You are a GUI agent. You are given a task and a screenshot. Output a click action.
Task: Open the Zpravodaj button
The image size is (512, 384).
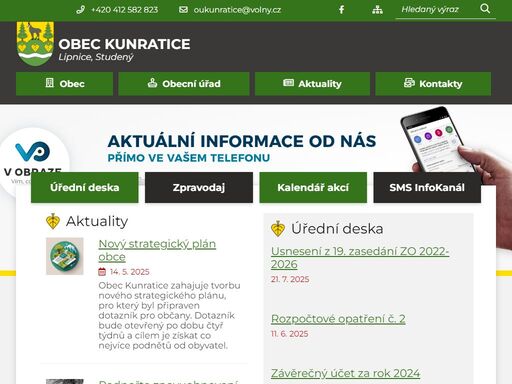199,187
